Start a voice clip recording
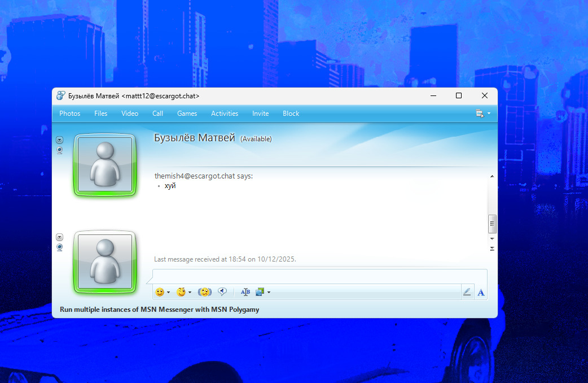The image size is (588, 383). 222,291
